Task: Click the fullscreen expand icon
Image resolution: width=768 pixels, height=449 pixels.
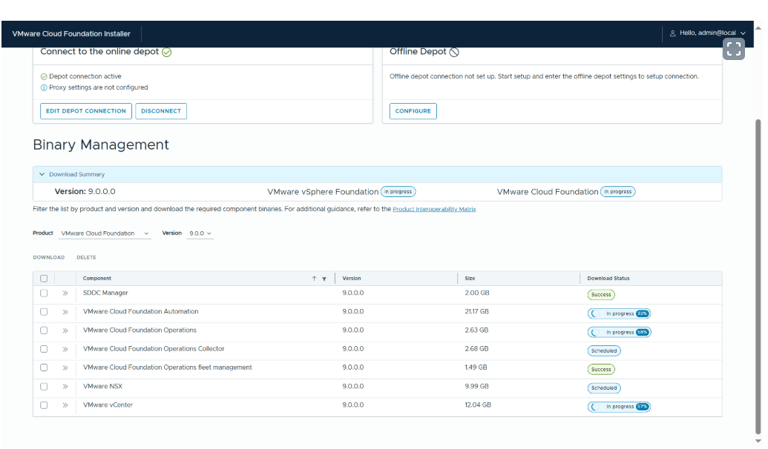Action: (x=733, y=49)
